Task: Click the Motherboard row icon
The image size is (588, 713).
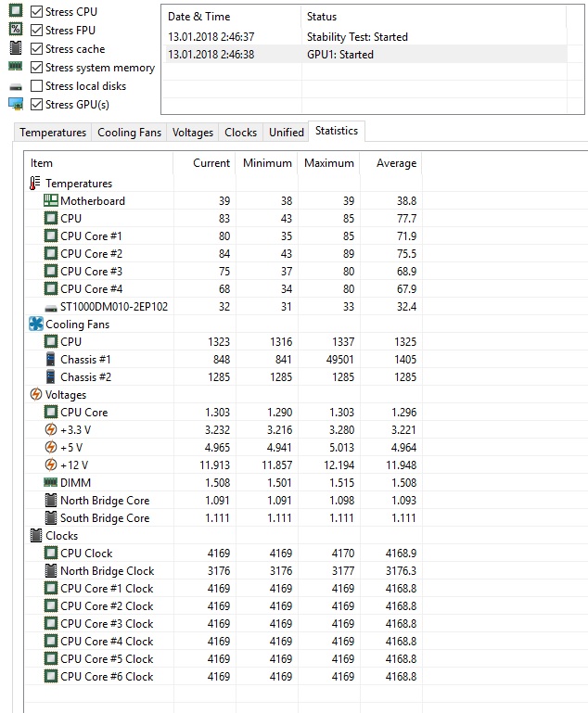Action: (51, 201)
